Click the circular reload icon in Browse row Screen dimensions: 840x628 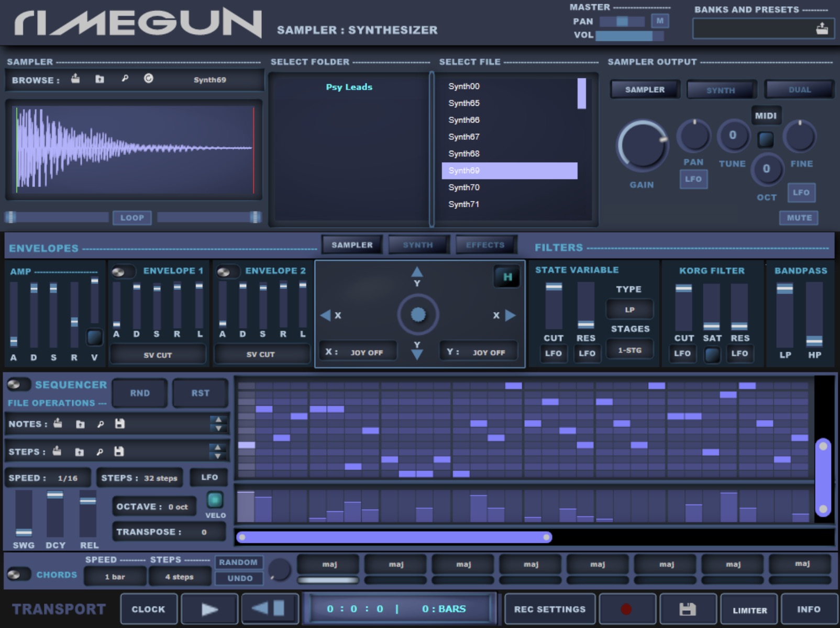[x=149, y=78]
